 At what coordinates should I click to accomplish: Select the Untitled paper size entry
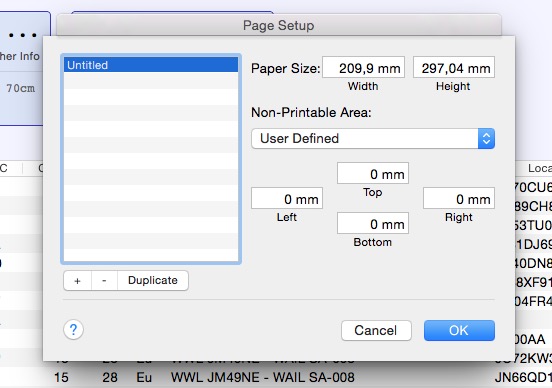coord(151,65)
